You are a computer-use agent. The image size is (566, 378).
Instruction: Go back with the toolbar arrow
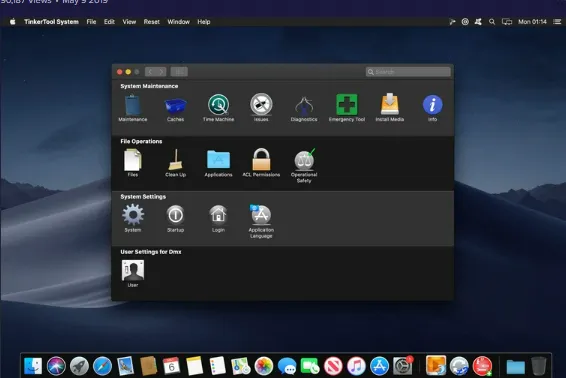tap(150, 72)
